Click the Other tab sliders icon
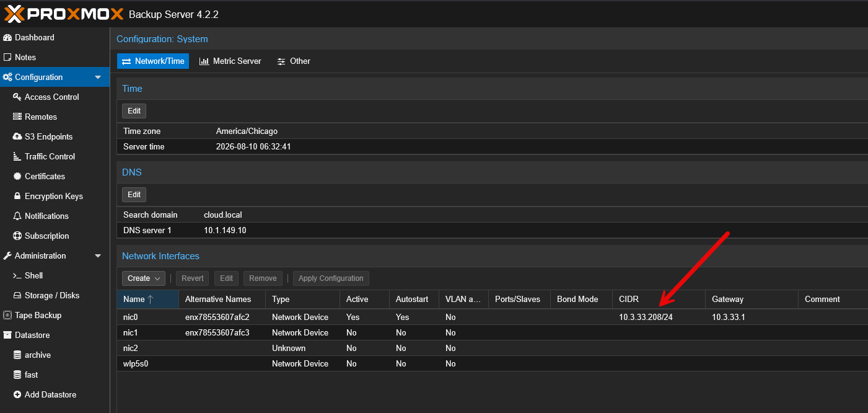The width and height of the screenshot is (868, 413). [x=281, y=61]
